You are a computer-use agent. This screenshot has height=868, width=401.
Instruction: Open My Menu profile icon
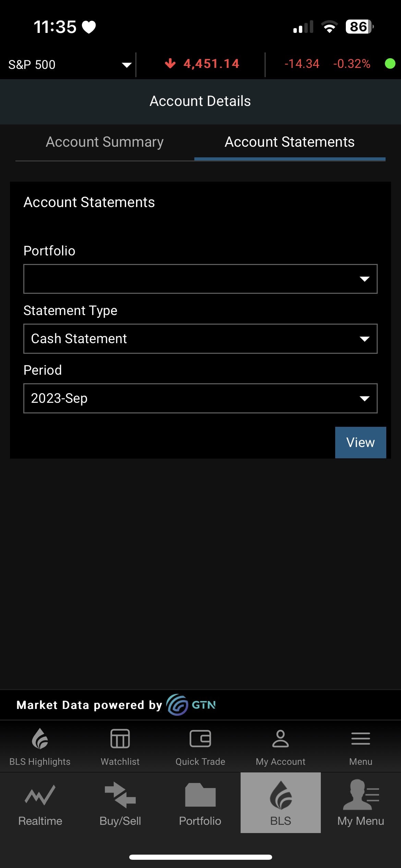click(x=361, y=795)
